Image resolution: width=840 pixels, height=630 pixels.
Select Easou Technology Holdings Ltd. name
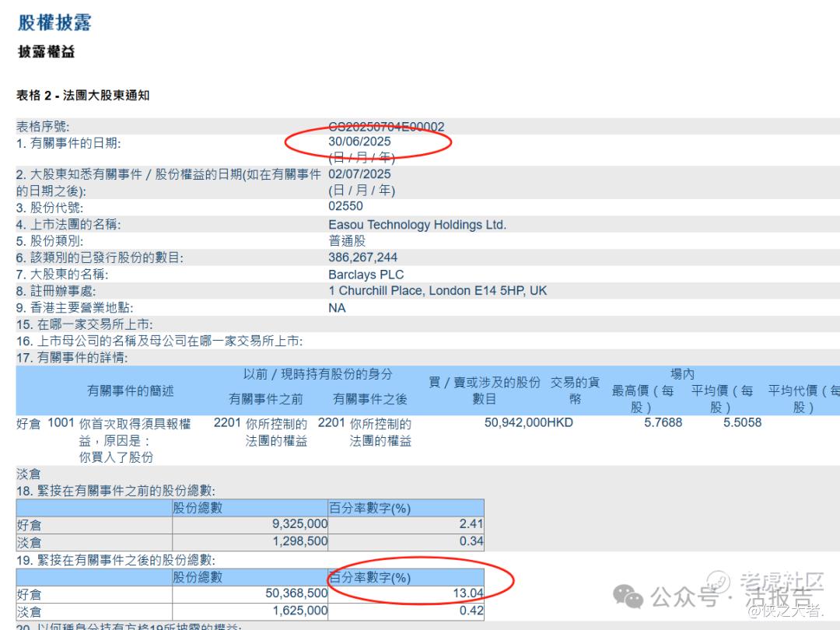coord(418,225)
